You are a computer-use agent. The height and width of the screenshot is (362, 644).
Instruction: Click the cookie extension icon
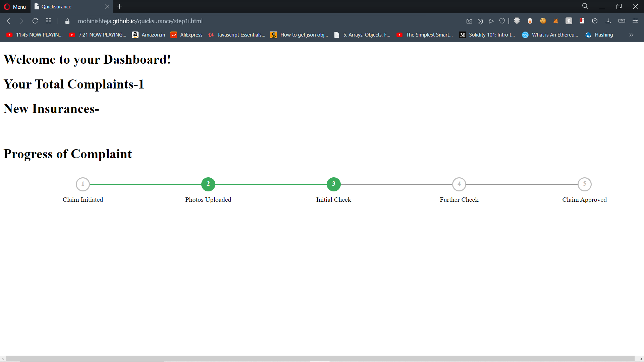coord(543,21)
